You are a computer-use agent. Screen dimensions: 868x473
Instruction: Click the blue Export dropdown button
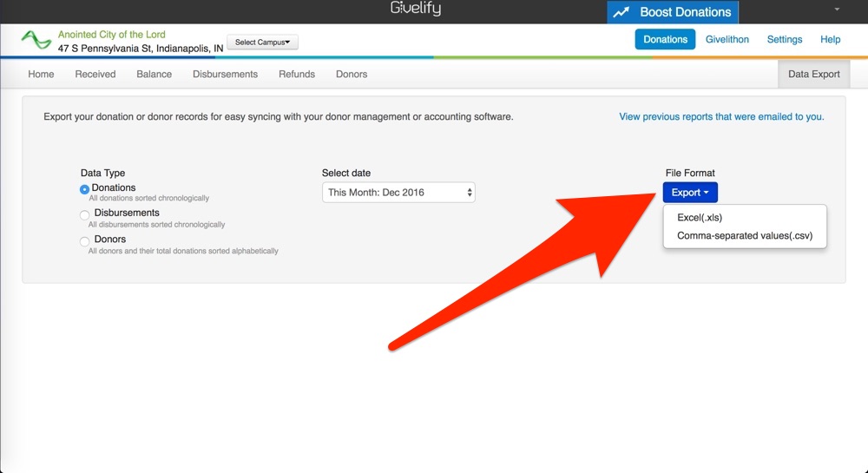pos(690,193)
